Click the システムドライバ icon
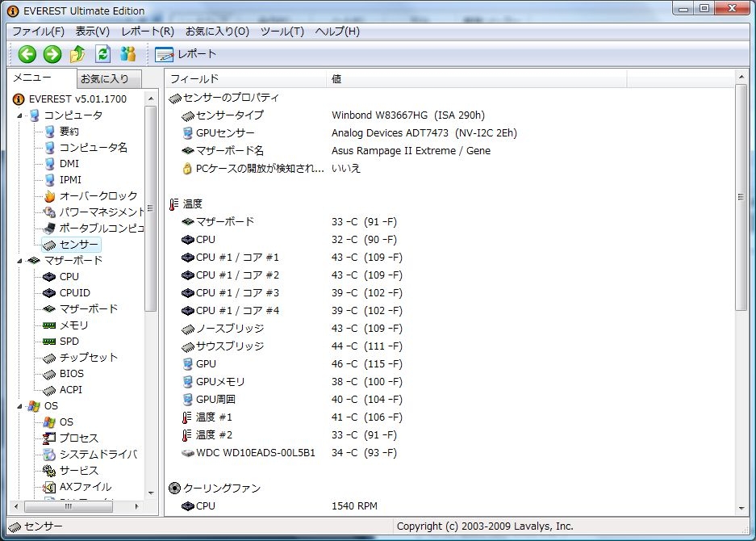 (x=49, y=455)
